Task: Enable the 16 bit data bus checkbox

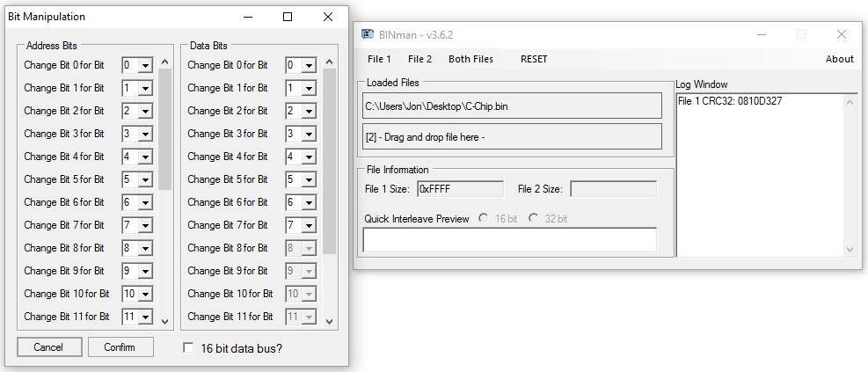Action: click(x=188, y=347)
